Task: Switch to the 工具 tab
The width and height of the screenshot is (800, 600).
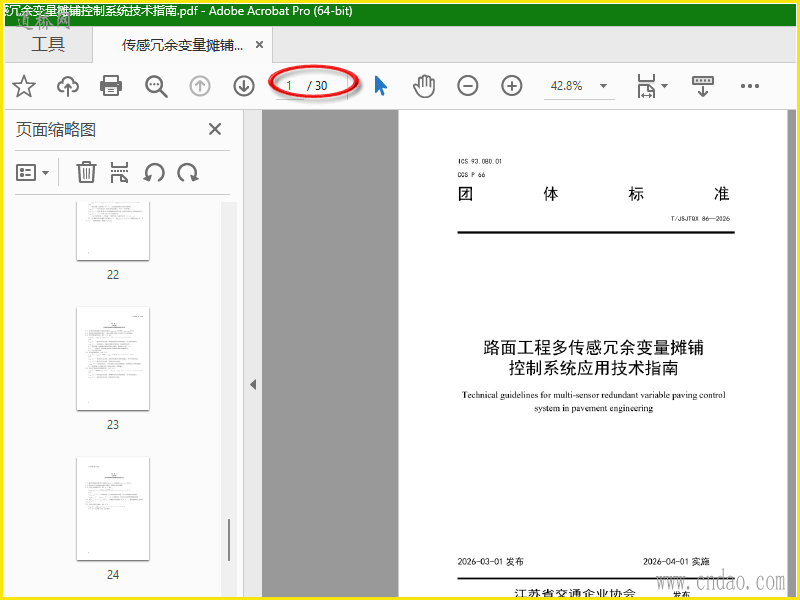Action: coord(48,44)
